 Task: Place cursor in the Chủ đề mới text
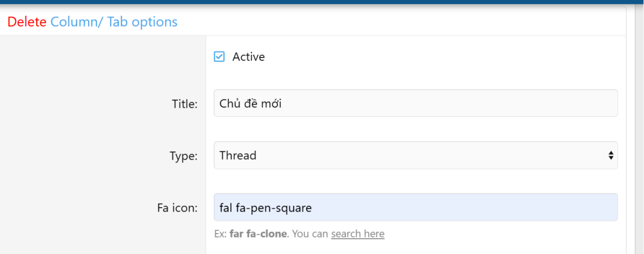(250, 103)
